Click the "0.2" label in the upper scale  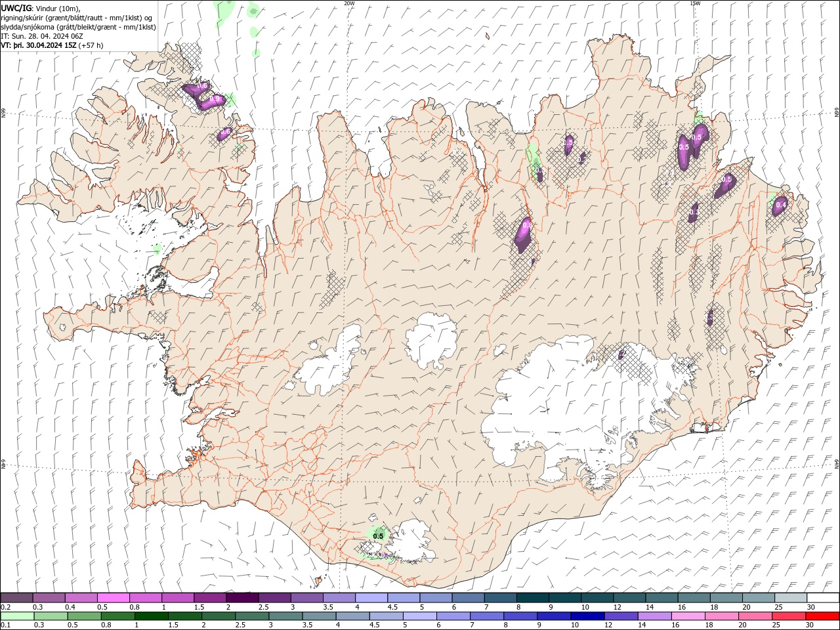(5, 607)
